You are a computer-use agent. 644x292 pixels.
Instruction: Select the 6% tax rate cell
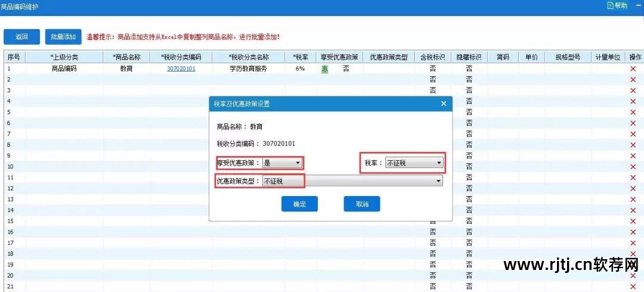click(300, 69)
